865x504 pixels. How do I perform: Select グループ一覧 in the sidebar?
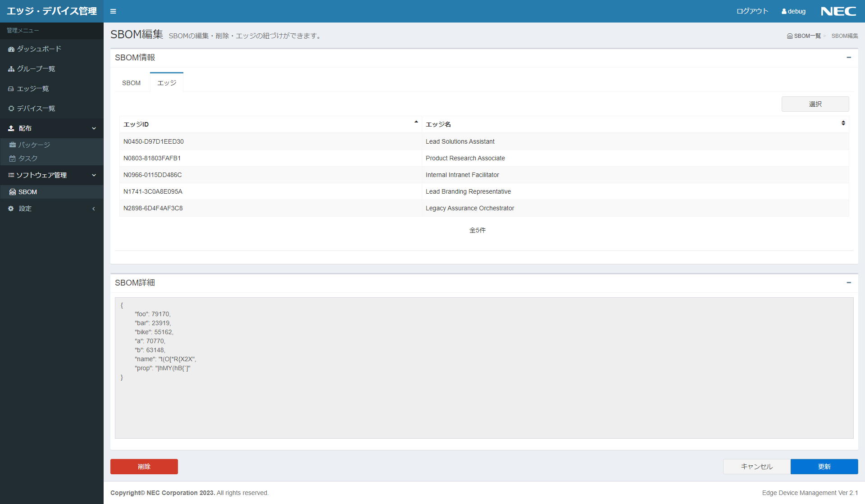pyautogui.click(x=36, y=69)
